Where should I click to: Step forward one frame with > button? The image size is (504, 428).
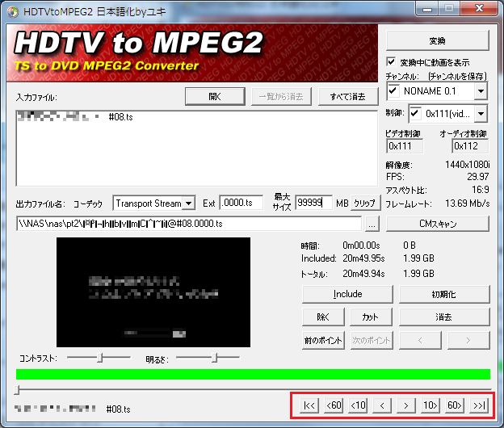coord(406,405)
